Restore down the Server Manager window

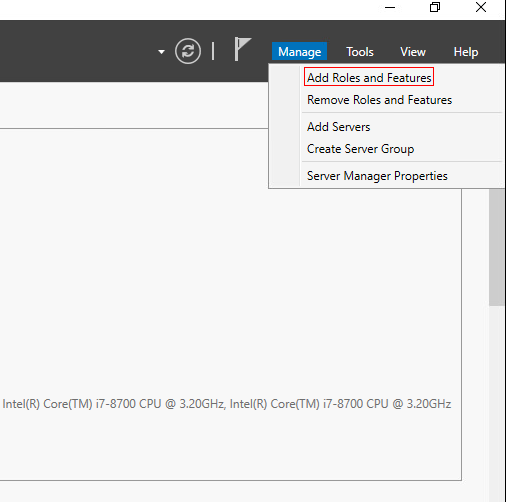point(435,7)
